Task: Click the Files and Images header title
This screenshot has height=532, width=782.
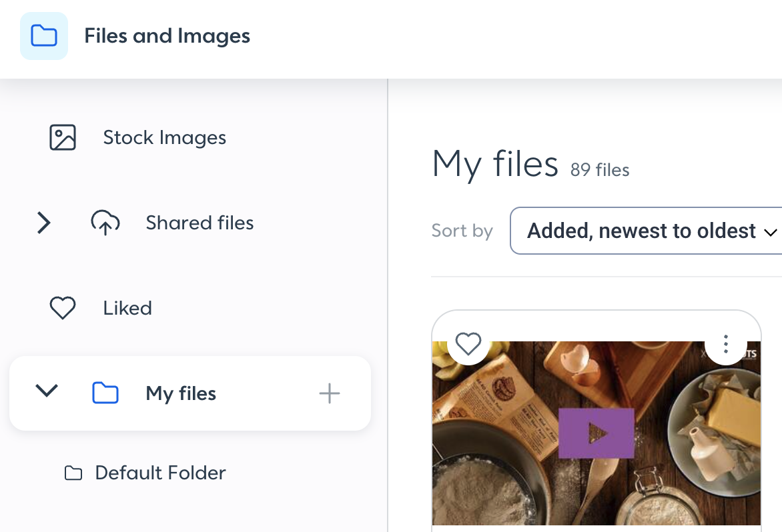Action: pyautogui.click(x=167, y=36)
